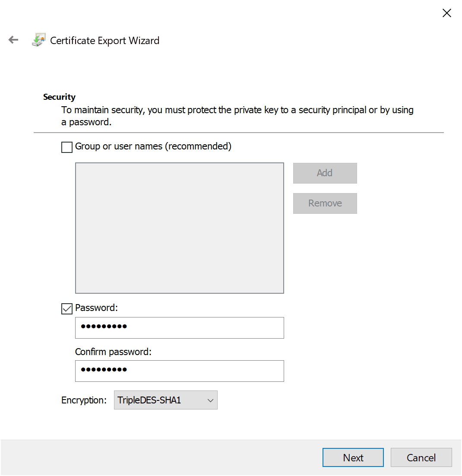The image size is (462, 476).
Task: Click the Security section heading
Action: coord(59,97)
